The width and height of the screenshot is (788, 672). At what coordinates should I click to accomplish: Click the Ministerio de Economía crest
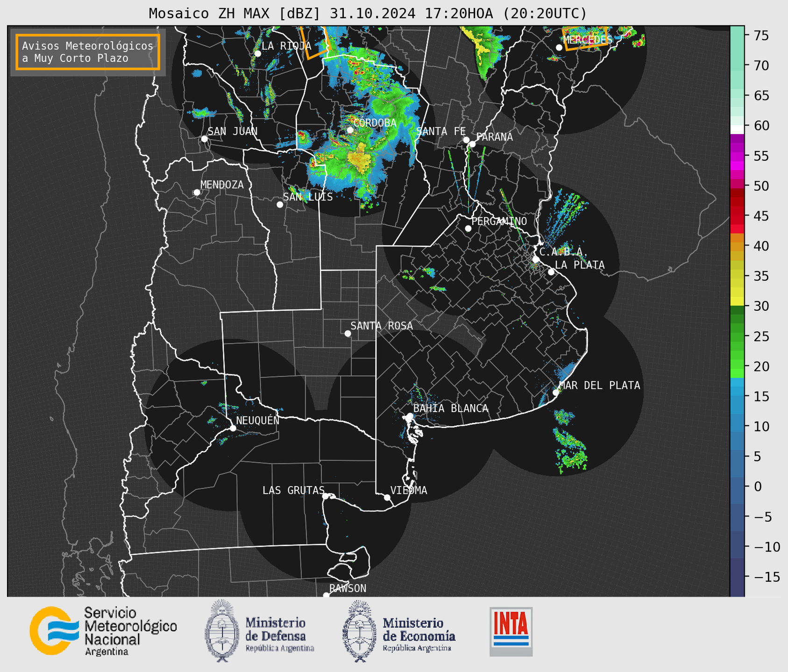(360, 631)
